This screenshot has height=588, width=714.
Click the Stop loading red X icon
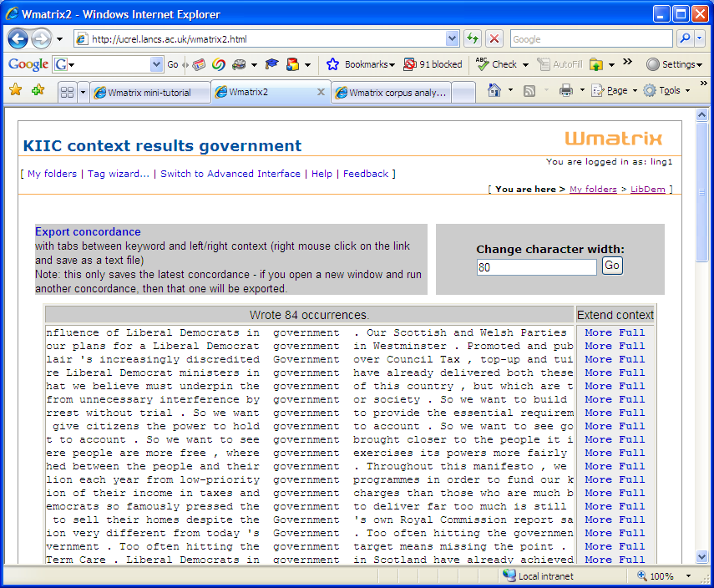coord(494,39)
